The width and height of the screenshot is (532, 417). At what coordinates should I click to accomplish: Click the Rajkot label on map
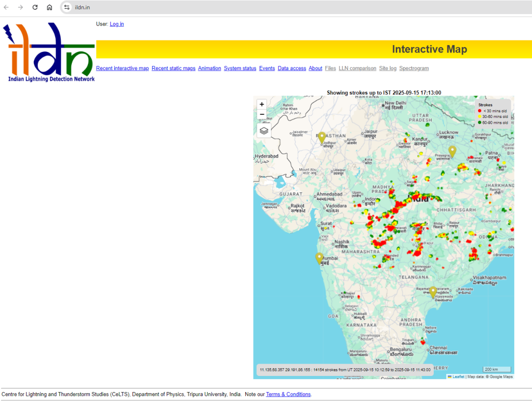pos(298,208)
